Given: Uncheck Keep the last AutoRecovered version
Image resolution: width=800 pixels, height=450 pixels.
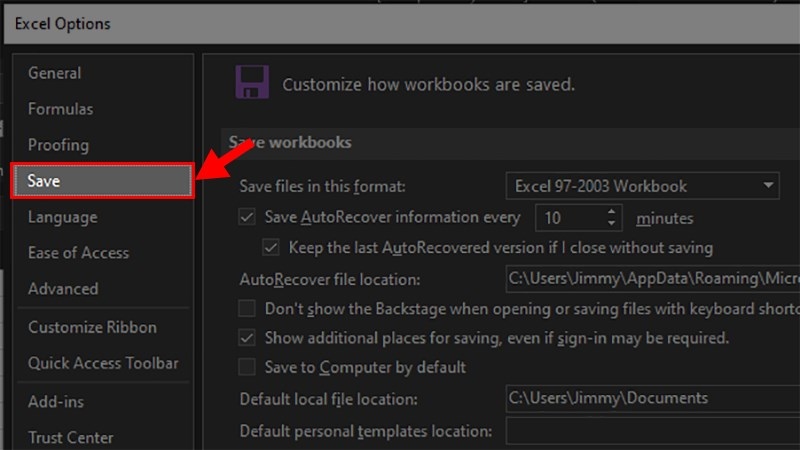Looking at the screenshot, I should 270,247.
